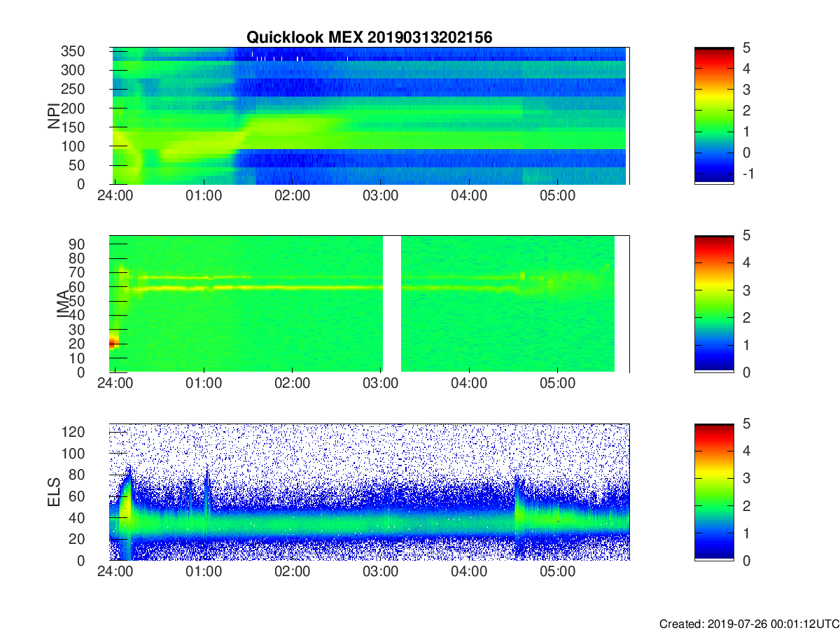This screenshot has height=630, width=840.
Task: Click the ELS panel colorbar
Action: tap(714, 492)
